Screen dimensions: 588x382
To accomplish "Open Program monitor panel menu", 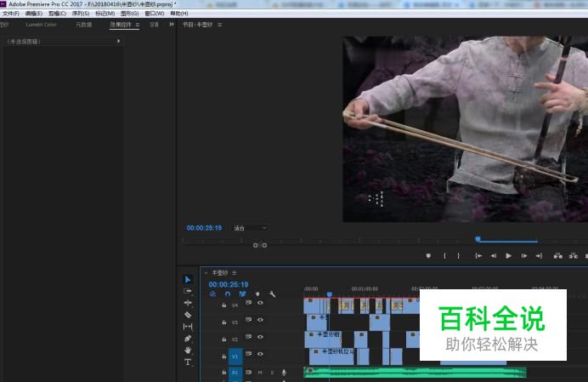I will click(220, 25).
